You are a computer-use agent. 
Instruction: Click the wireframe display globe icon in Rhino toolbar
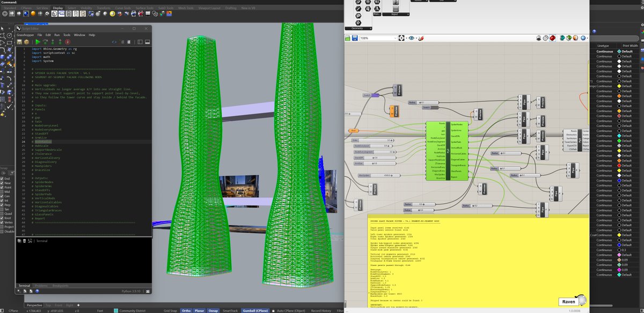[x=5, y=14]
